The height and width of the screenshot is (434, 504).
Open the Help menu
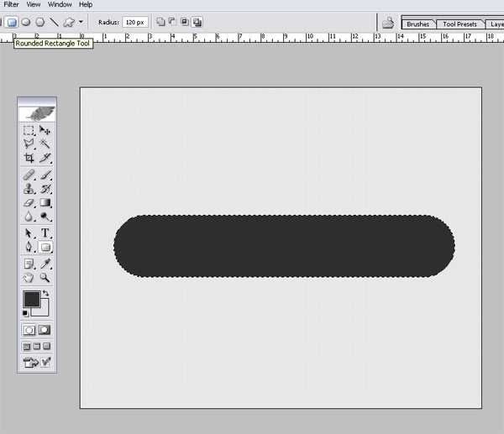(x=86, y=4)
